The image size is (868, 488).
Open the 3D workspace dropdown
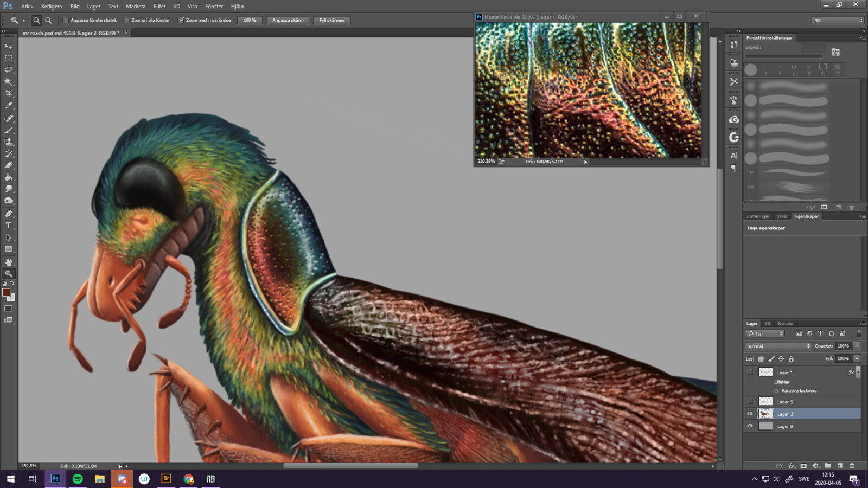coord(838,20)
